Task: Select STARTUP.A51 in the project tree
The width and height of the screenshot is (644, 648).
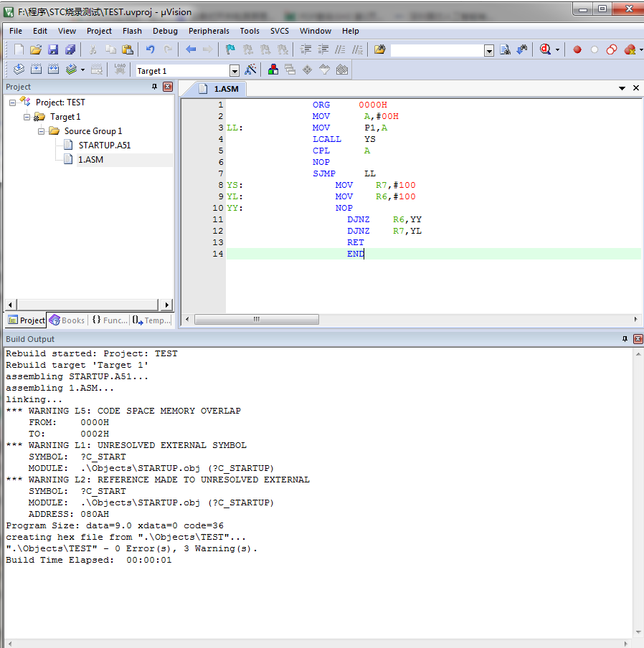Action: coord(105,146)
